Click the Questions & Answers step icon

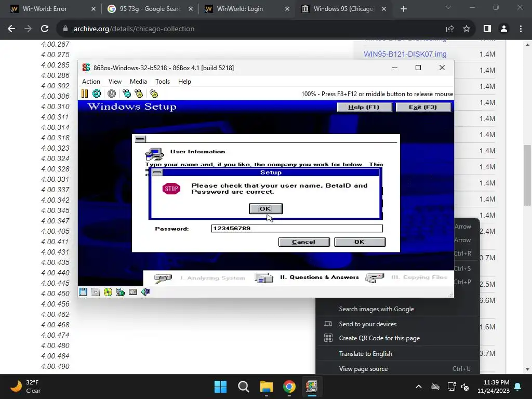[x=264, y=278]
